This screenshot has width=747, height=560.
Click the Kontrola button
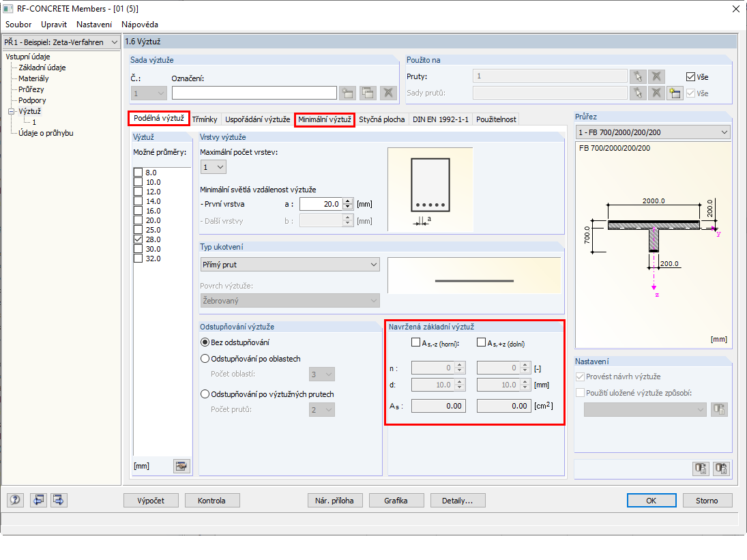211,501
